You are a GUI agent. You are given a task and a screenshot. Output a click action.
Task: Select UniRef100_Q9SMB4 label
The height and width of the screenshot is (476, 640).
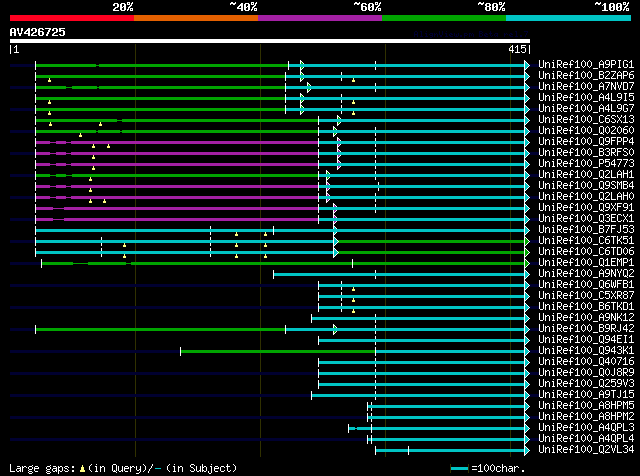point(586,186)
